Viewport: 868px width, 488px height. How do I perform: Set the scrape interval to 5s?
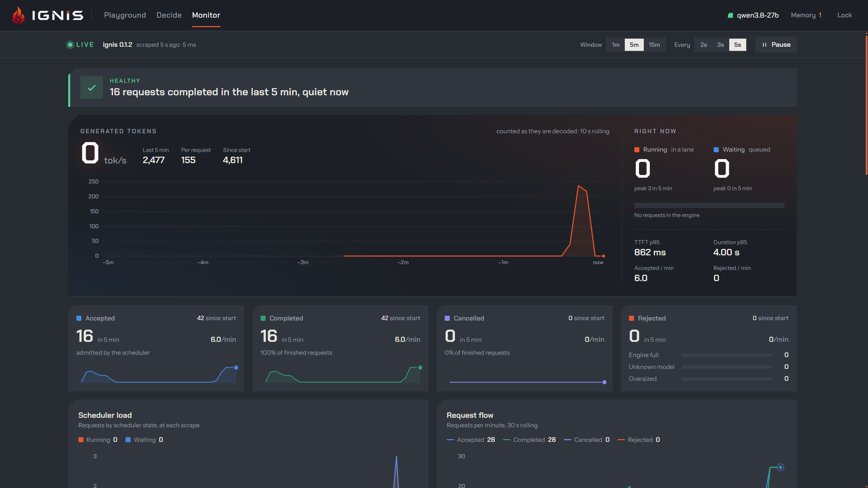(x=737, y=45)
